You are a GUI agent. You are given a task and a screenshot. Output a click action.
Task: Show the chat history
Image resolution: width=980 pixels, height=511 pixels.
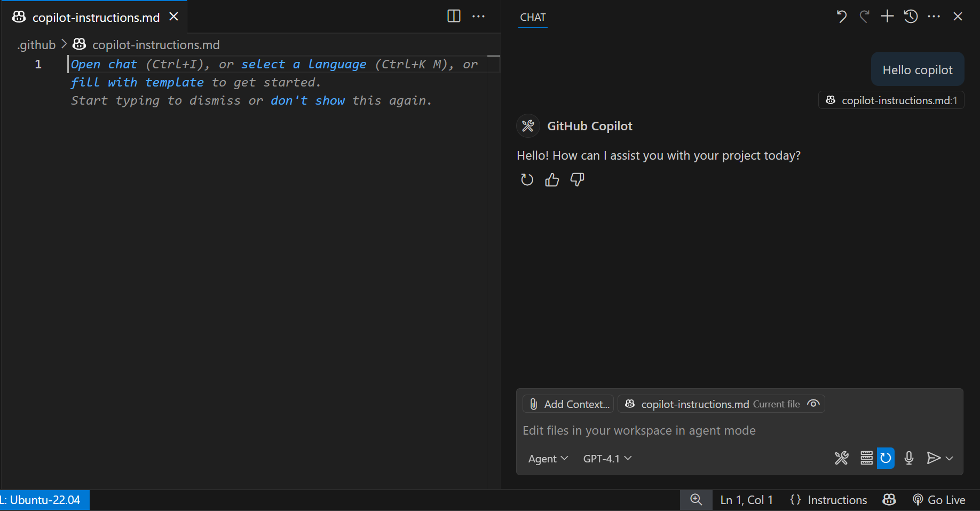coord(910,16)
